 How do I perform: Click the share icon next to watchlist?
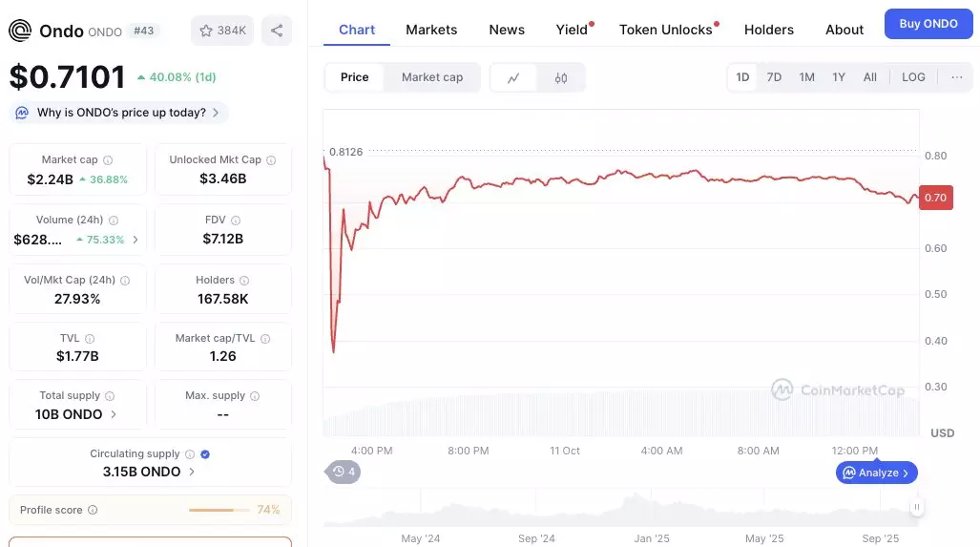(277, 31)
